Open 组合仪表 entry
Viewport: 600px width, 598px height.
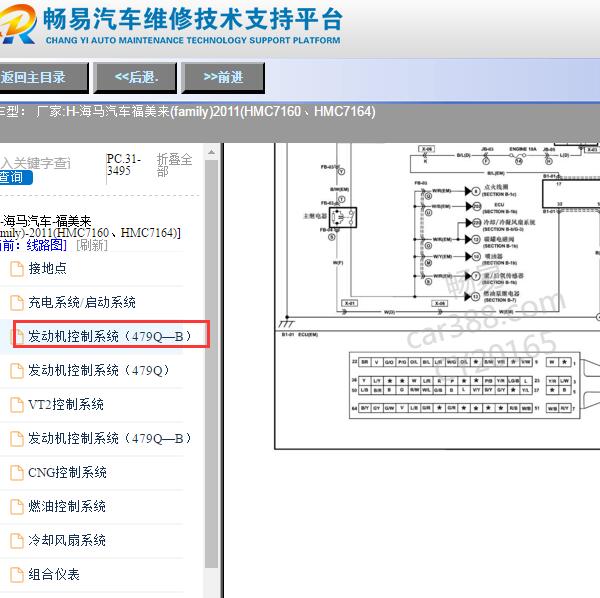coord(54,575)
